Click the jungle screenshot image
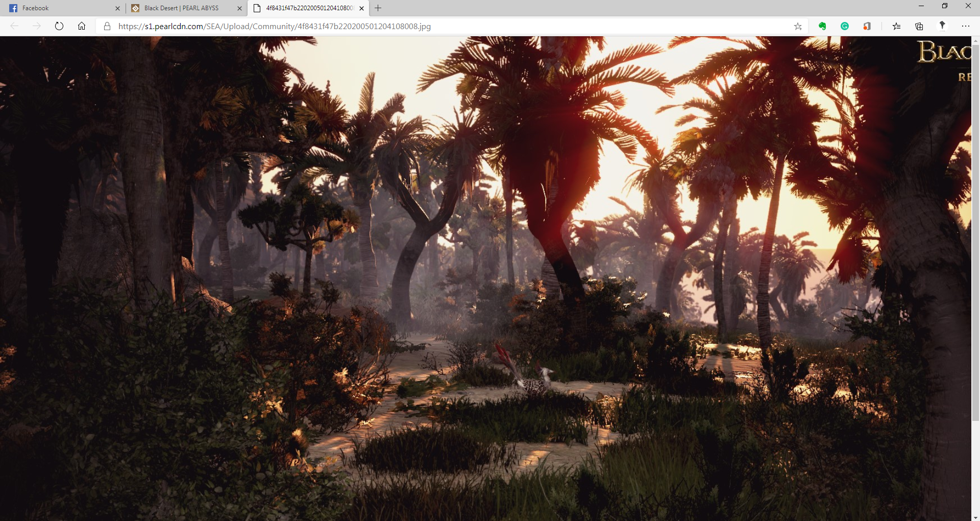 (x=485, y=278)
